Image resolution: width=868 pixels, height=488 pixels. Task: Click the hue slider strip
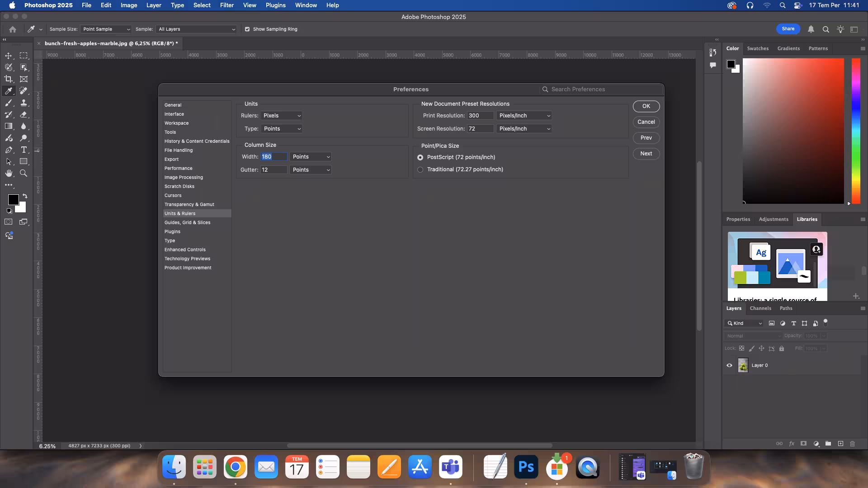coord(856,131)
